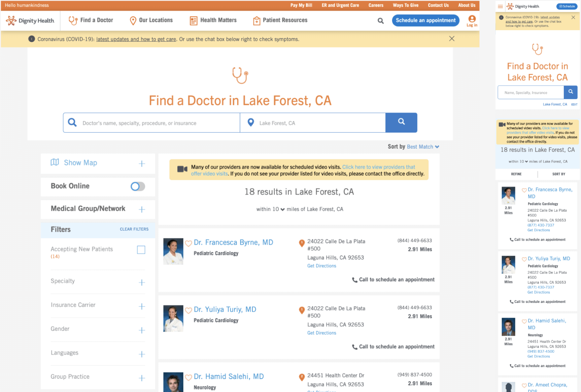This screenshot has width=581, height=392.
Task: Click the map pin beside Dr. Salehi's address
Action: pyautogui.click(x=302, y=377)
